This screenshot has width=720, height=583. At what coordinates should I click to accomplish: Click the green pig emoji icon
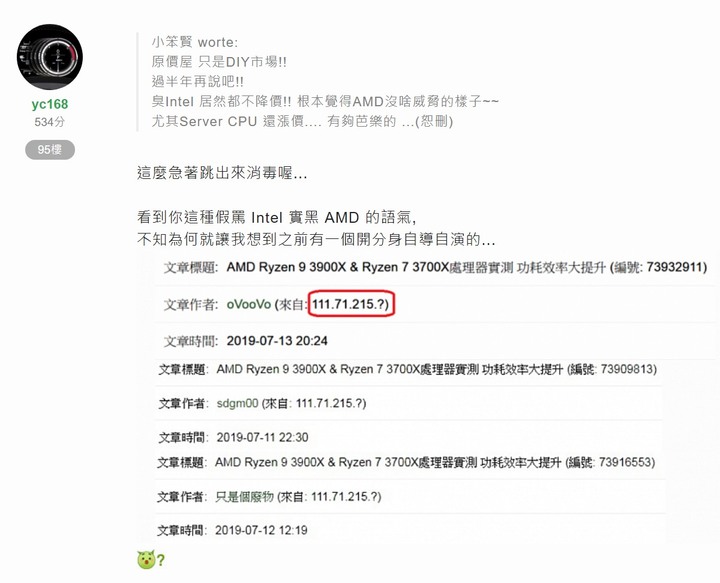click(x=146, y=560)
